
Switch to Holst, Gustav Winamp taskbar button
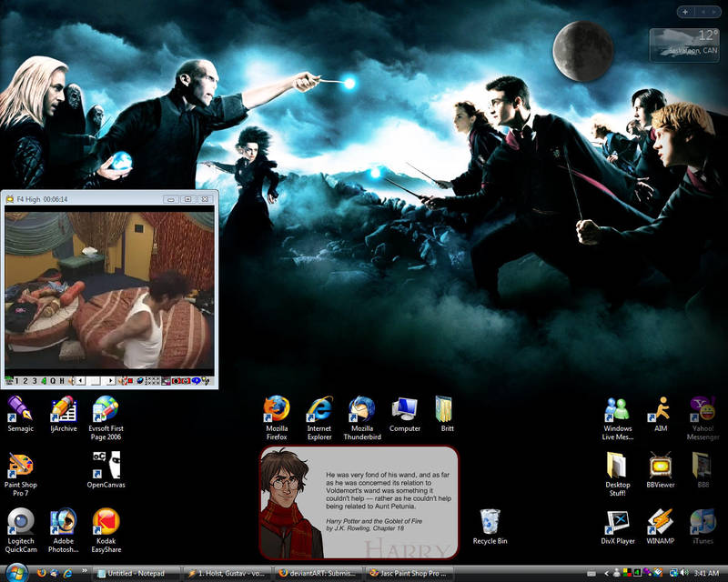pyautogui.click(x=227, y=574)
